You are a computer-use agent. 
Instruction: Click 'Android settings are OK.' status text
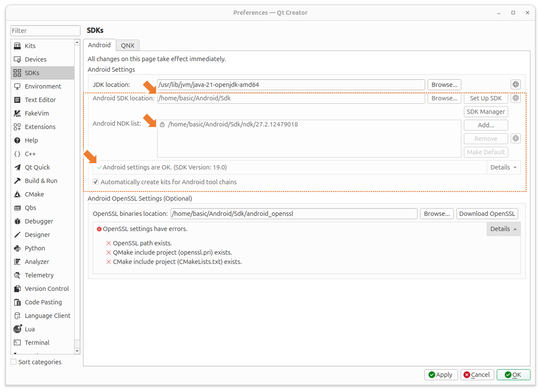[165, 167]
